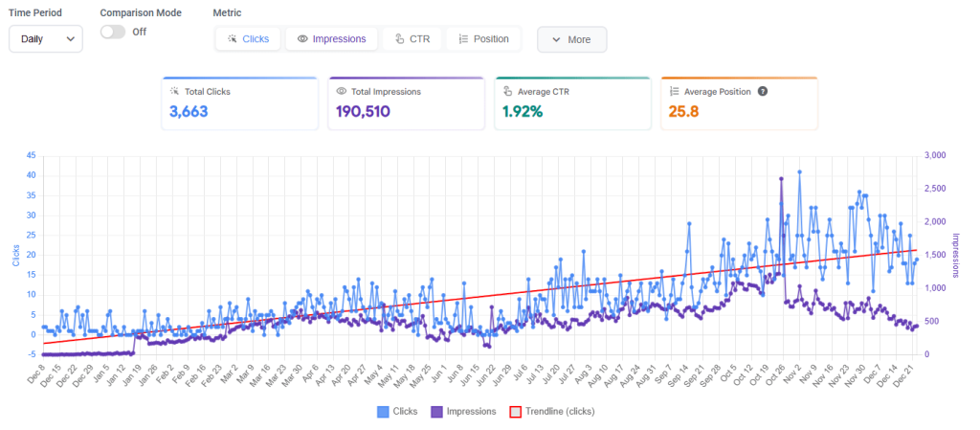This screenshot has width=980, height=430.
Task: Click the eye icon in Total Impressions card
Action: coord(342,92)
